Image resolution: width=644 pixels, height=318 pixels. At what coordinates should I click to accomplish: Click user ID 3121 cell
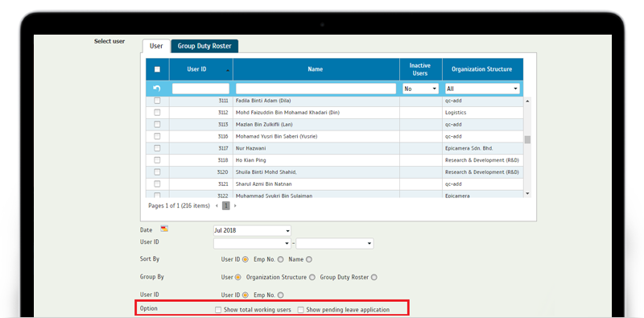point(200,184)
